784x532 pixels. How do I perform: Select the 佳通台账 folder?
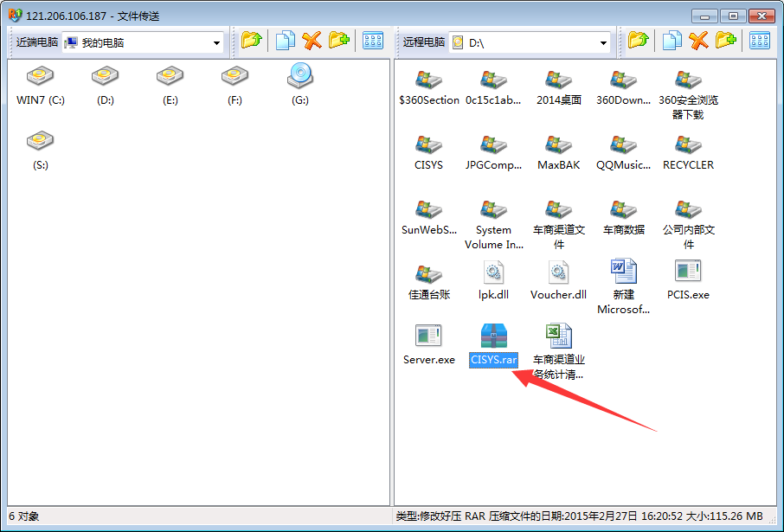click(429, 283)
